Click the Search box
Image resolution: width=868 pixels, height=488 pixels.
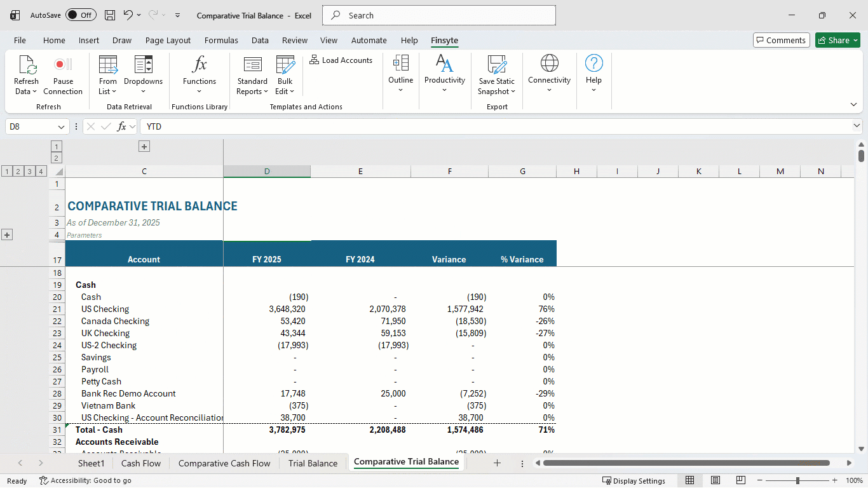[439, 15]
